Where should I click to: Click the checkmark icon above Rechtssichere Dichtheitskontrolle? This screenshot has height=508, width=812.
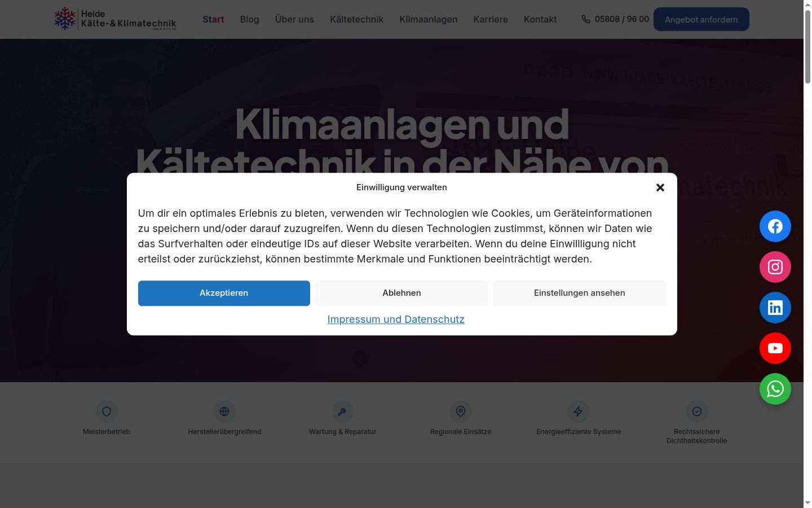pos(696,411)
